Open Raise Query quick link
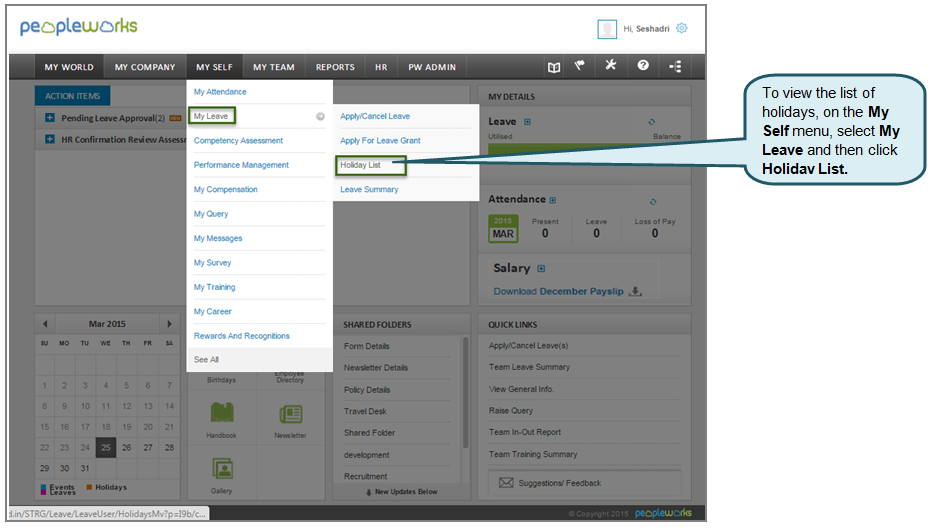935x528 pixels. click(511, 411)
